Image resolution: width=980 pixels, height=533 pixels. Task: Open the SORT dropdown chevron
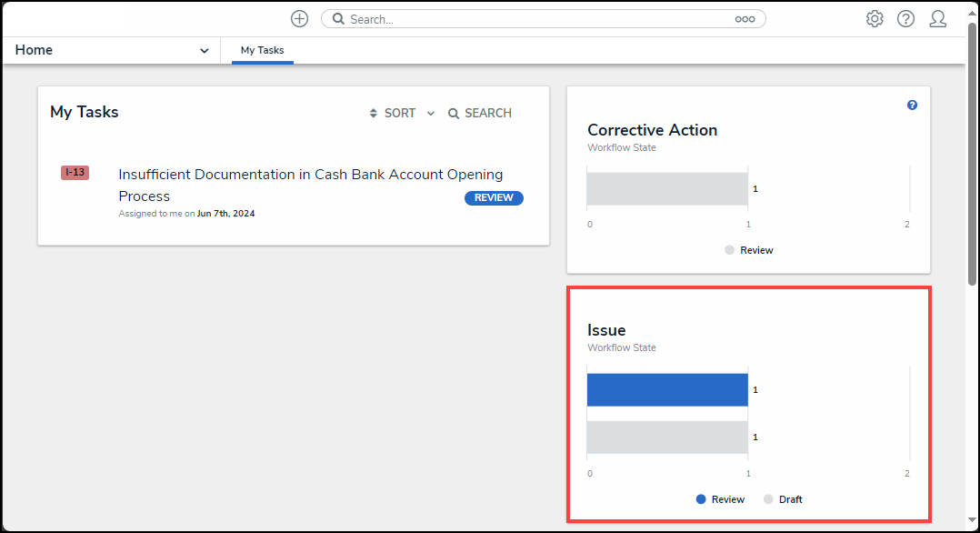click(x=431, y=113)
